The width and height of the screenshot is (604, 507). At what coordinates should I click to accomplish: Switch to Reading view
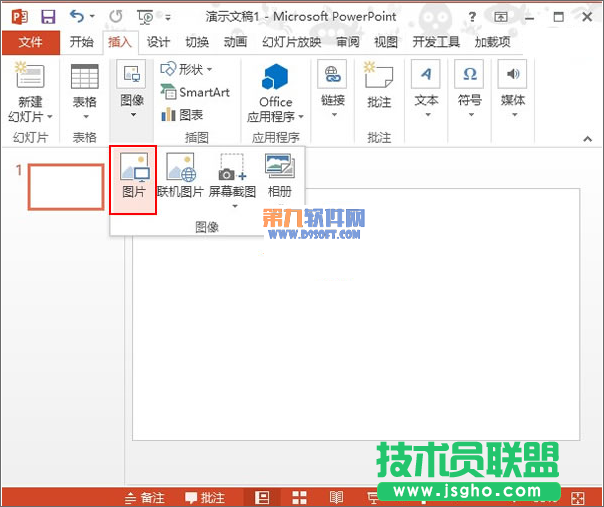click(336, 497)
